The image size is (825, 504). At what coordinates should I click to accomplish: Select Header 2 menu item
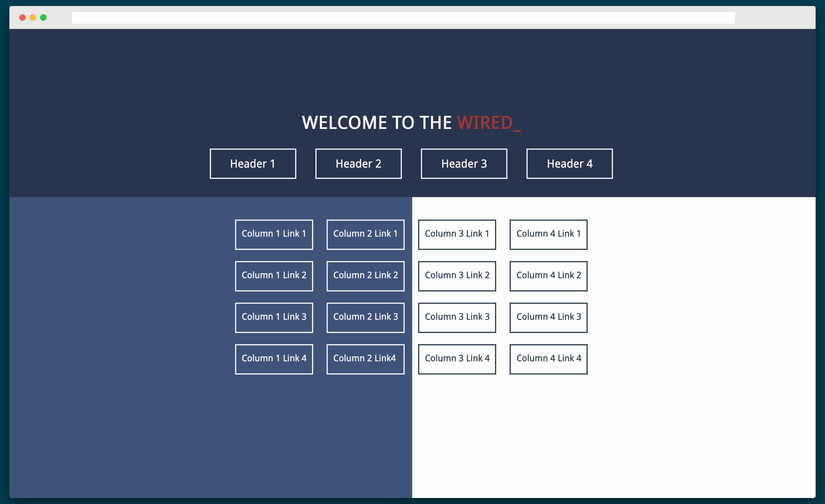[x=358, y=164]
